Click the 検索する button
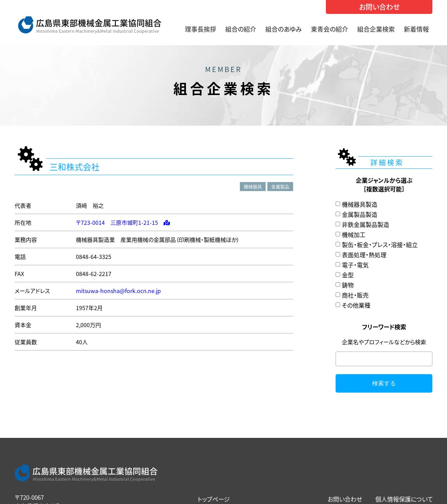The image size is (447, 504). pyautogui.click(x=384, y=383)
